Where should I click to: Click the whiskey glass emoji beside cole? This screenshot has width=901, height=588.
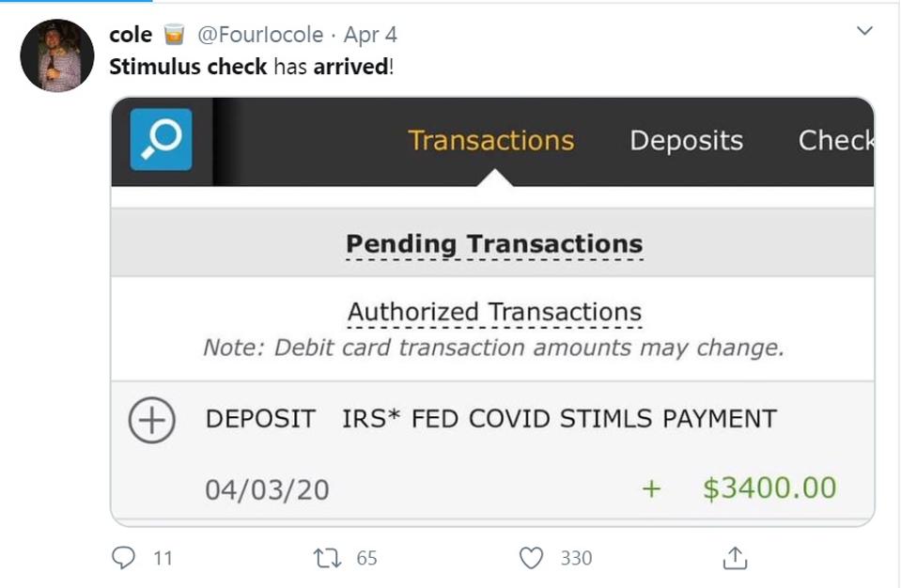[x=174, y=36]
